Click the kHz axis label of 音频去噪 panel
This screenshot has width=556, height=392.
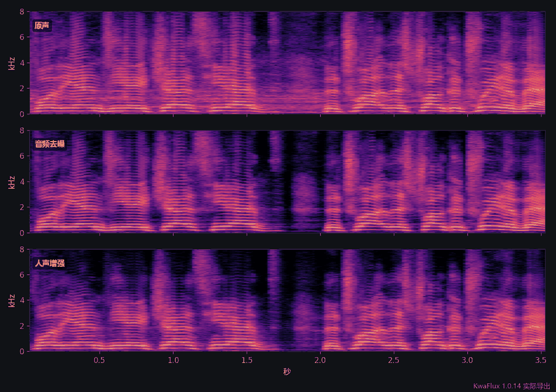(12, 182)
